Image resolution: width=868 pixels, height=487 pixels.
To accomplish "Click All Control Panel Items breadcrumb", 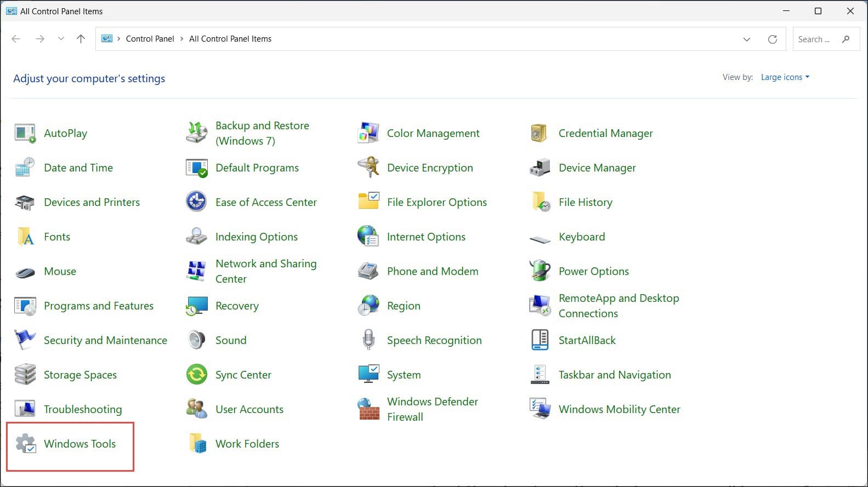I will 230,39.
